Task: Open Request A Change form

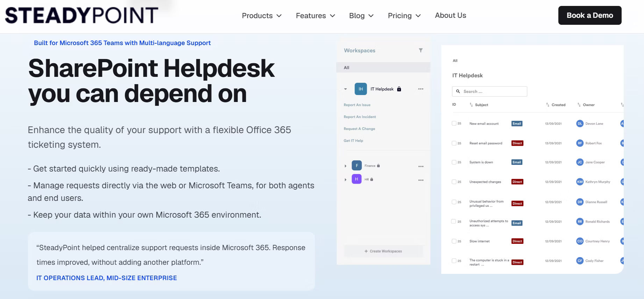Action: 359,129
